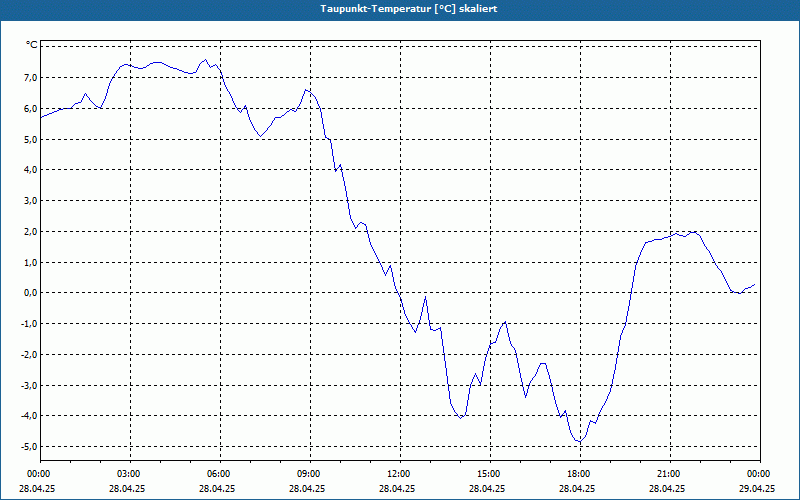800x500 pixels.
Task: Click the '12:00' time label
Action: 400,474
